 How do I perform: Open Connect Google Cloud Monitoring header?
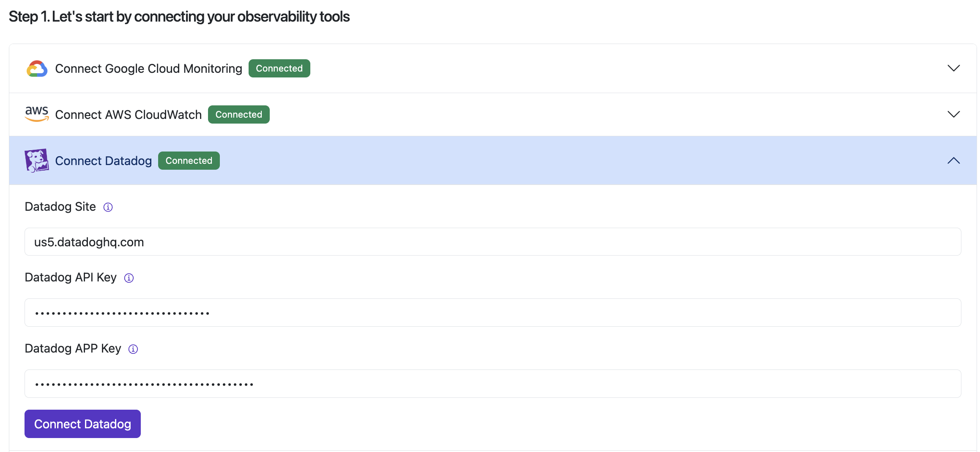148,69
